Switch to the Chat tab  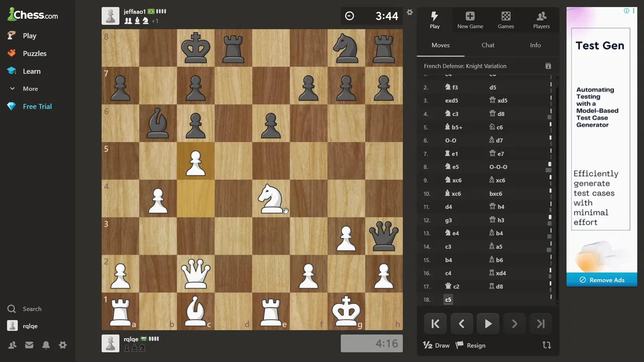(488, 45)
